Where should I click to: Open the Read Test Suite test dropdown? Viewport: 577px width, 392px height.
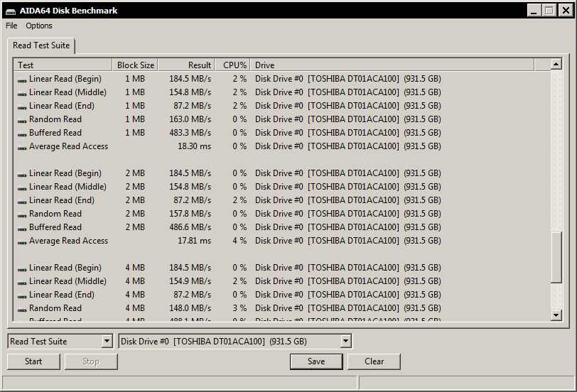point(107,342)
